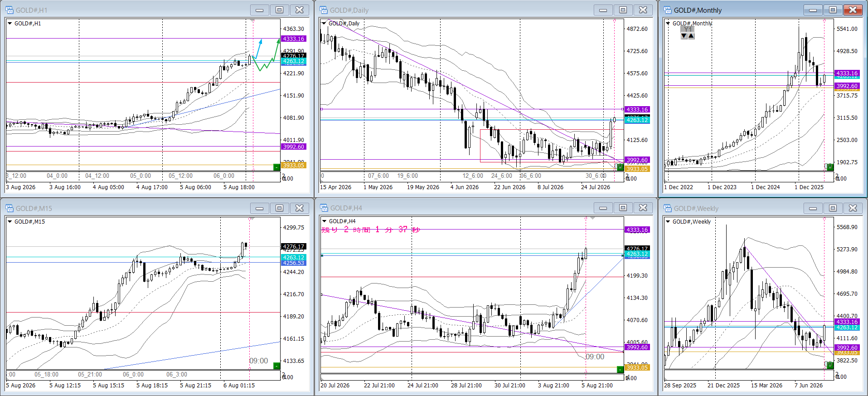Image resolution: width=868 pixels, height=396 pixels.
Task: Close the GOLD#,M15 chart window
Action: (300, 208)
